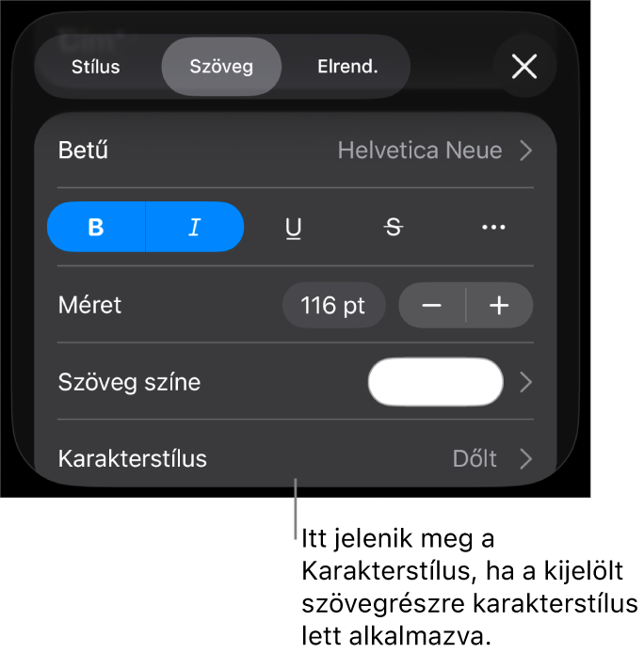Open the Elrend. tab
Image resolution: width=644 pixels, height=653 pixels.
point(347,67)
